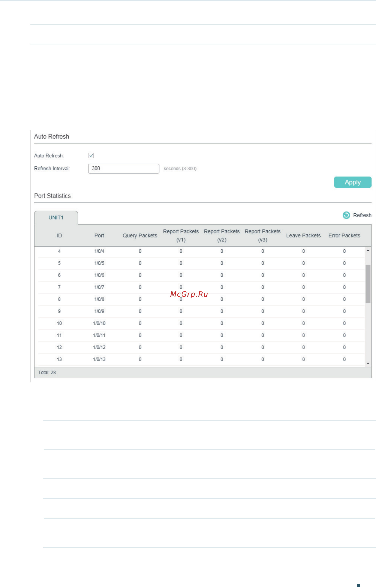
Task: Click the Report Packets (v1) header
Action: 181,236
